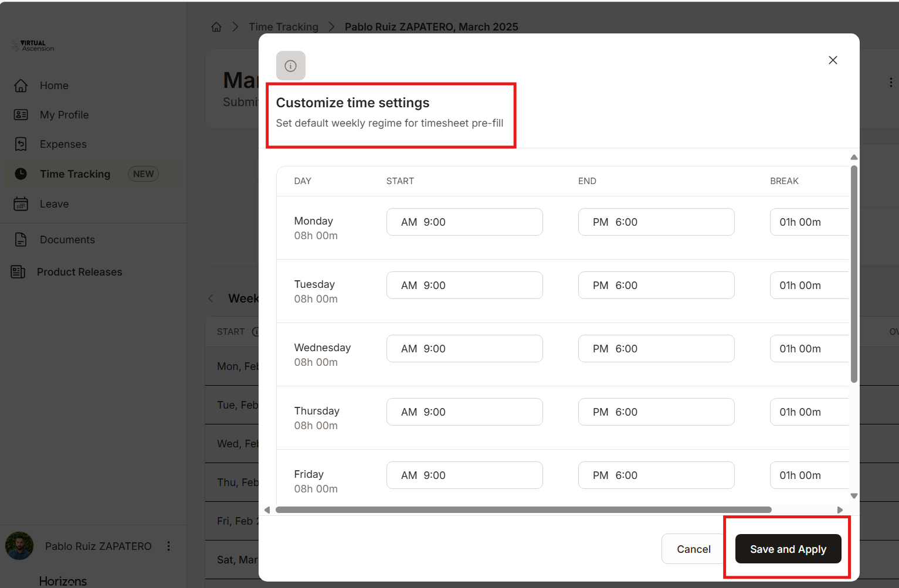This screenshot has height=588, width=899.
Task: Click Wednesday start time field
Action: click(464, 349)
